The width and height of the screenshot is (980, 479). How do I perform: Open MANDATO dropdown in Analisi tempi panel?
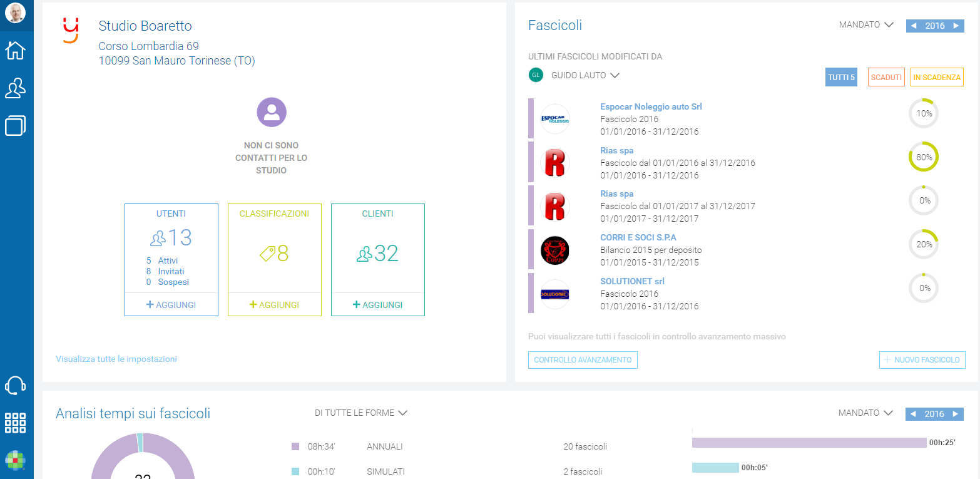865,413
